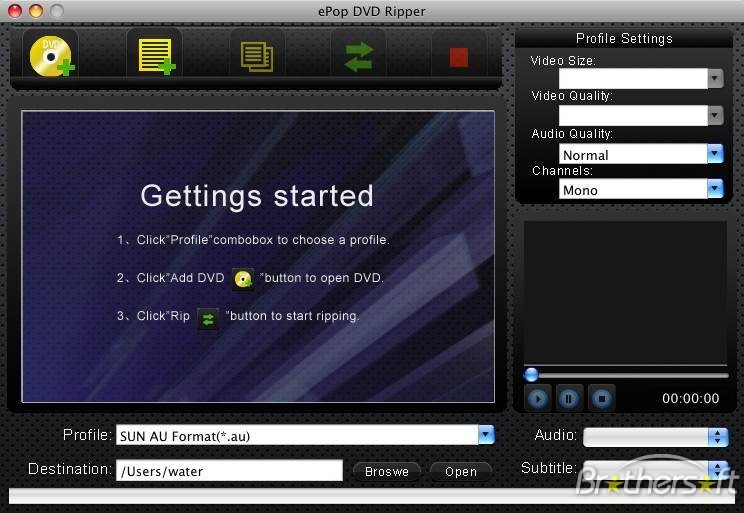
Task: Click the Profile Settings panel title
Action: point(624,38)
